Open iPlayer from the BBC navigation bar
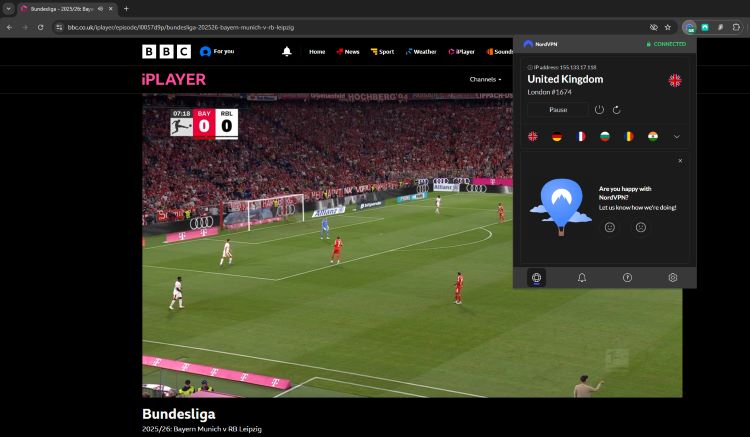 (x=462, y=52)
